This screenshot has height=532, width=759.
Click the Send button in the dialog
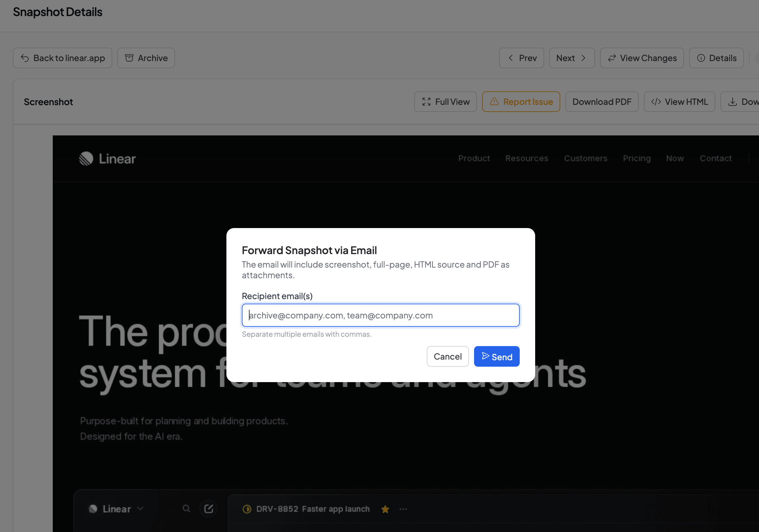point(497,356)
